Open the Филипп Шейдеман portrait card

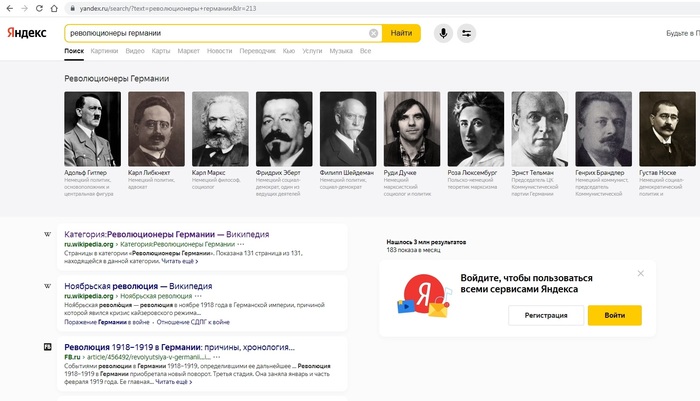point(348,129)
